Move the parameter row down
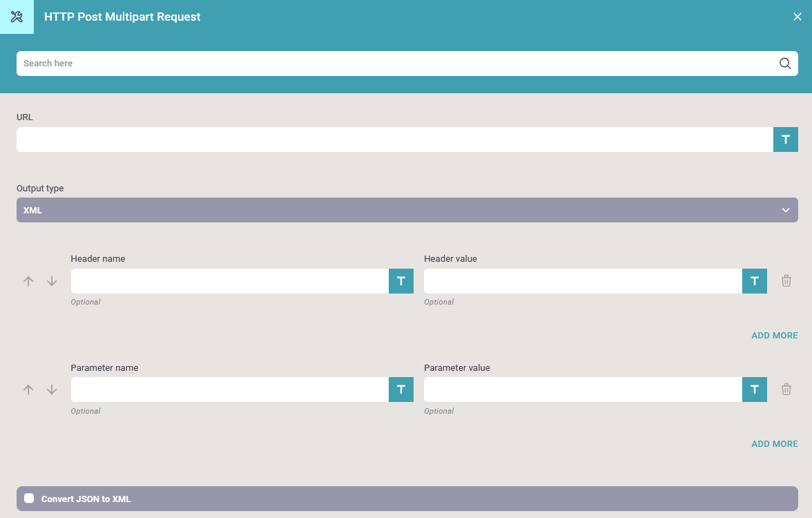 [52, 390]
